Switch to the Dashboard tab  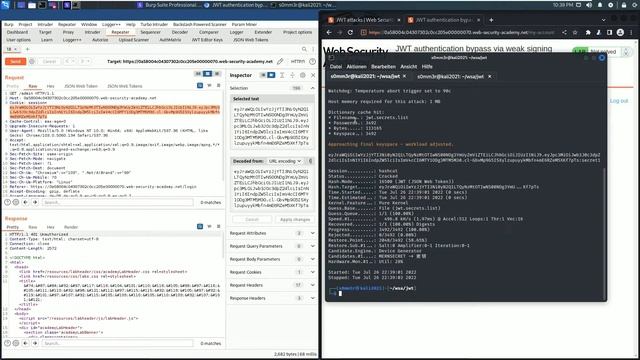point(18,32)
